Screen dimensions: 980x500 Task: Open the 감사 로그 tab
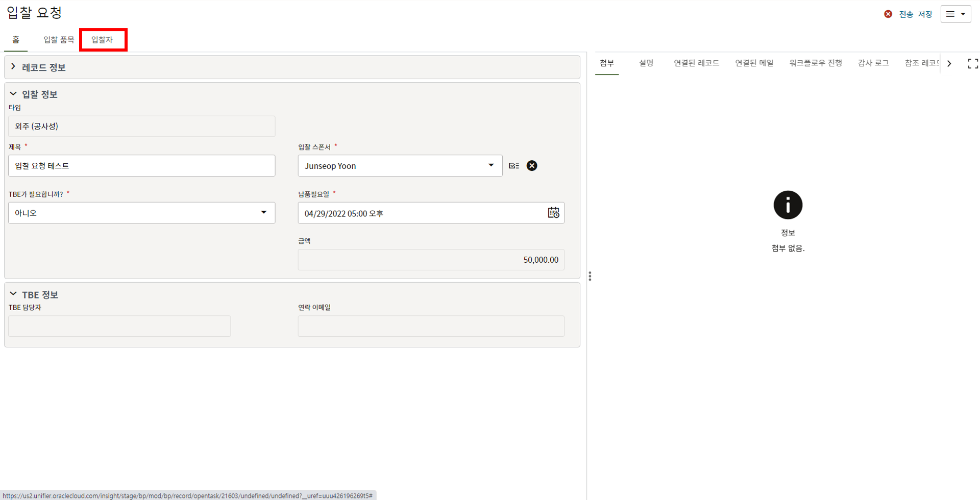(873, 63)
